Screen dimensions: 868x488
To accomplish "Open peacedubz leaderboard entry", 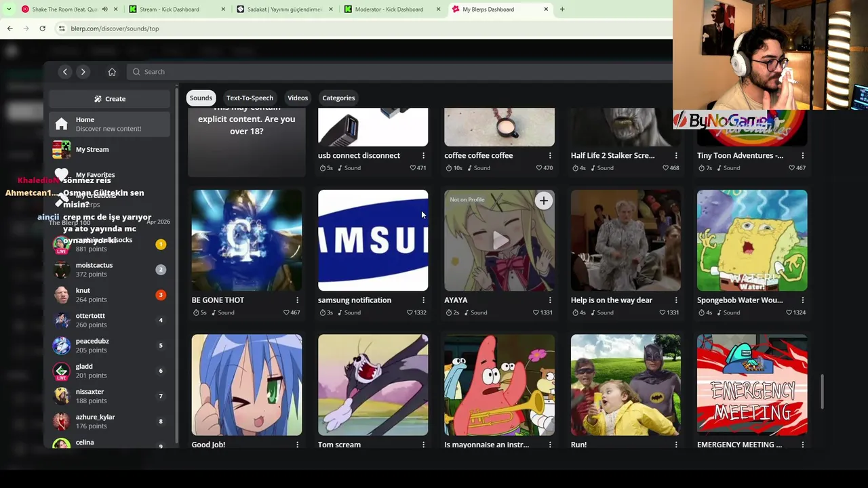I will pos(109,346).
